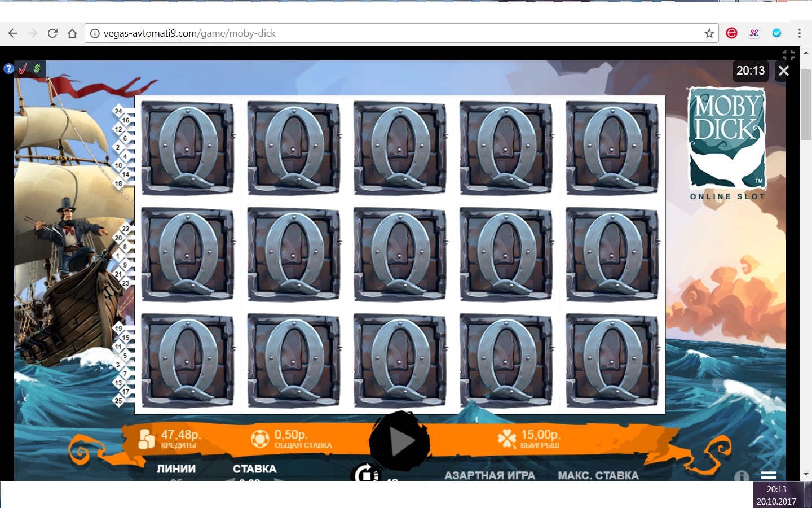The height and width of the screenshot is (508, 812).
Task: Click the system tray clock 20:13
Action: coord(776,489)
